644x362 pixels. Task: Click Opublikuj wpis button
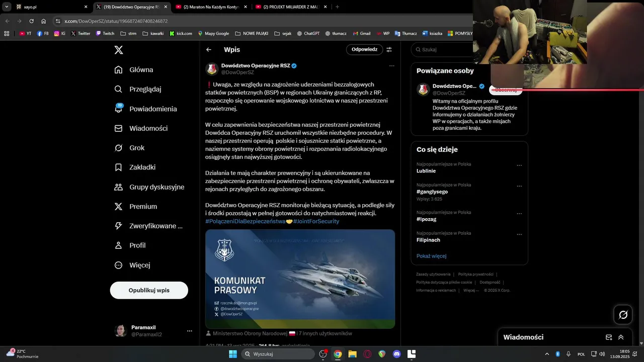[x=149, y=290]
